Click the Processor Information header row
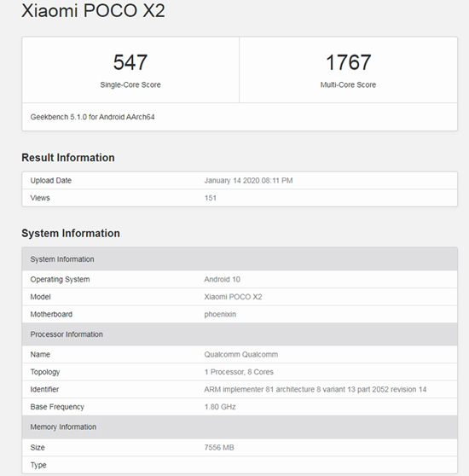The height and width of the screenshot is (476, 469). pyautogui.click(x=240, y=334)
